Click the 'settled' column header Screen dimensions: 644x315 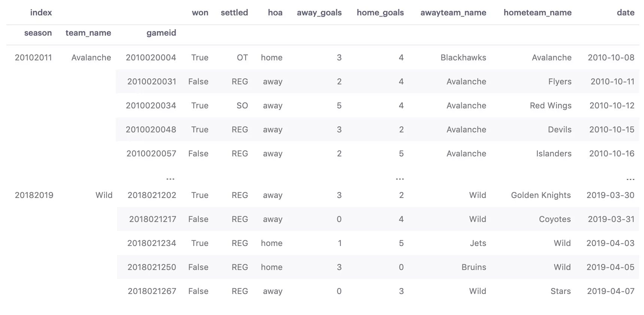[x=234, y=13]
